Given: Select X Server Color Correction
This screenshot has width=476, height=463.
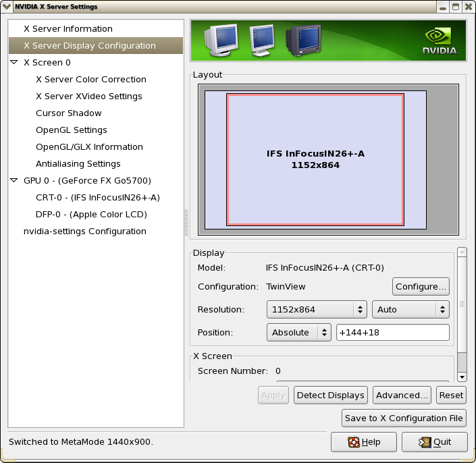Looking at the screenshot, I should tap(90, 79).
